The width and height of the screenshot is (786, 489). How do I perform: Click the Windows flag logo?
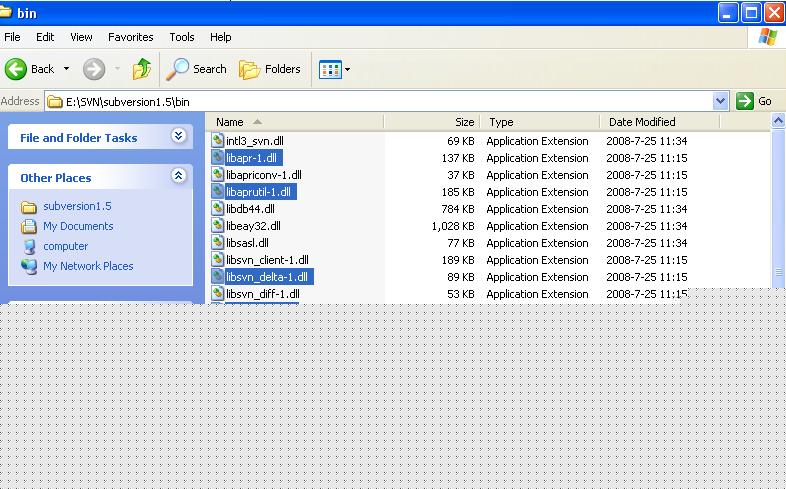pos(767,37)
